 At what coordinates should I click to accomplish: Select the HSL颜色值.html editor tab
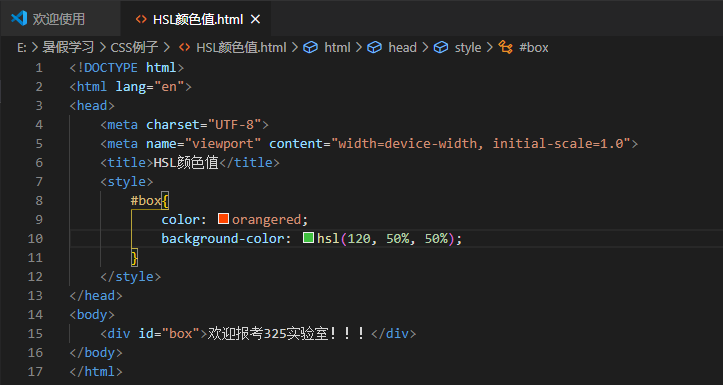198,19
